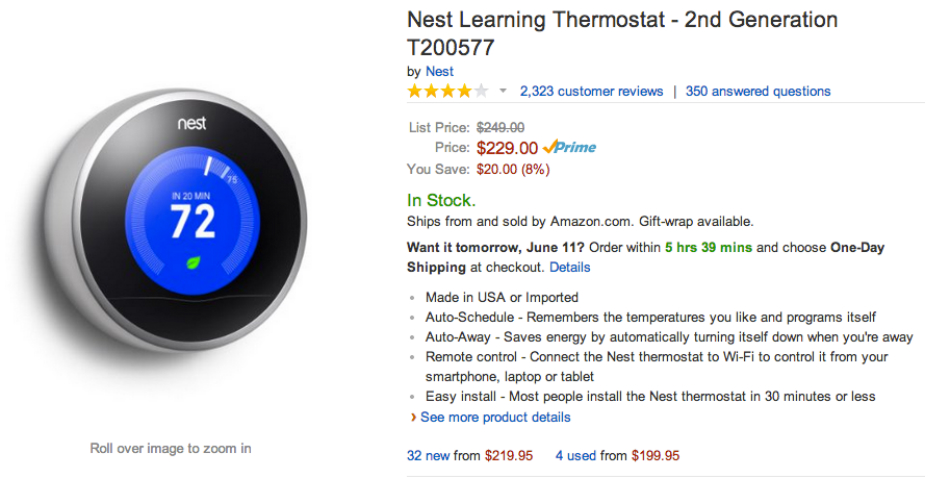Click the product title text
This screenshot has height=478, width=950.
621,20
